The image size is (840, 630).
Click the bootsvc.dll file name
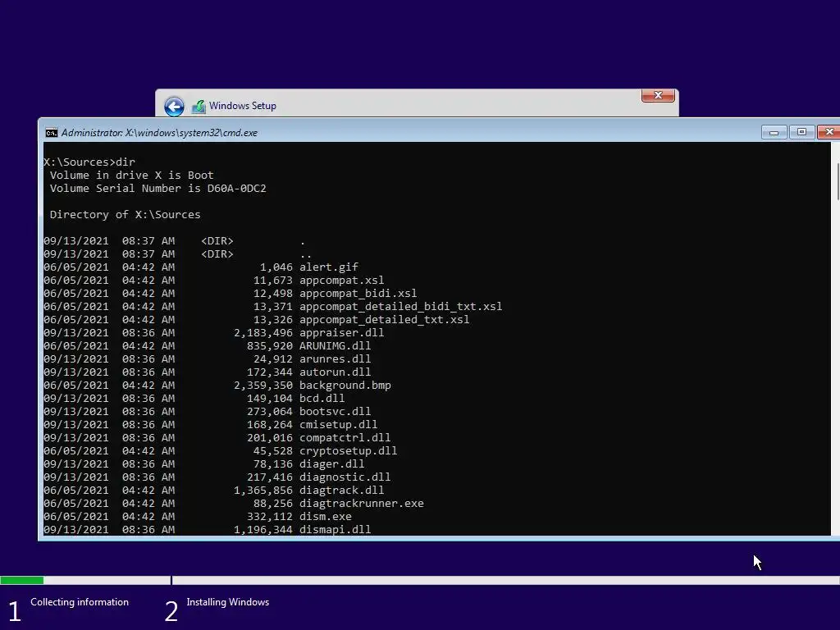(x=336, y=412)
